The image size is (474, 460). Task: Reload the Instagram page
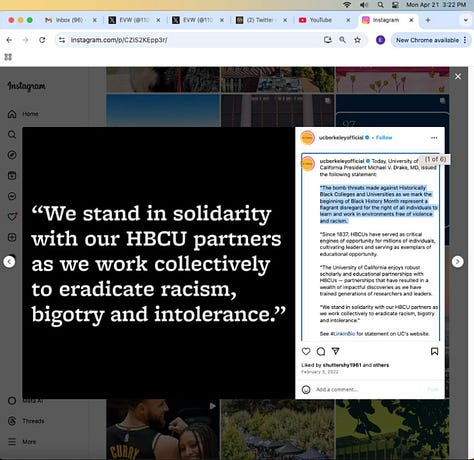click(x=42, y=40)
